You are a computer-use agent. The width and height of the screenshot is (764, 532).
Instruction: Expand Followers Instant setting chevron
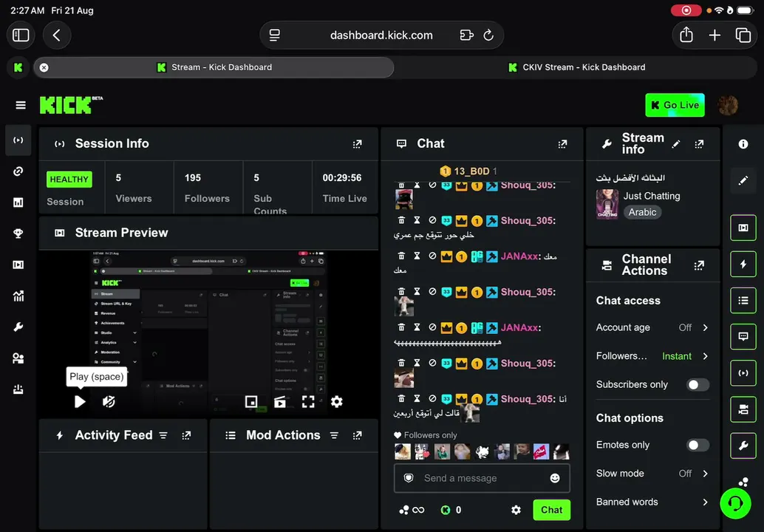[705, 357]
